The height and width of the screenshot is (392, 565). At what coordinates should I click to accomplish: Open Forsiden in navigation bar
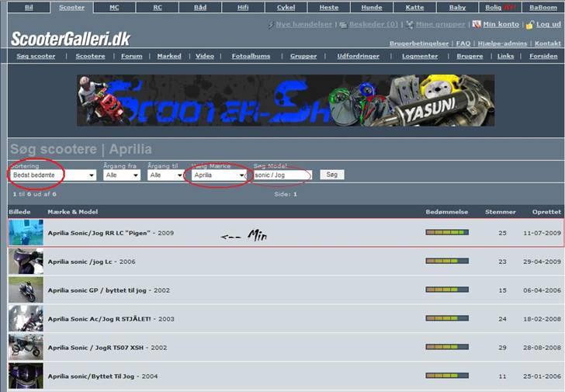[543, 56]
